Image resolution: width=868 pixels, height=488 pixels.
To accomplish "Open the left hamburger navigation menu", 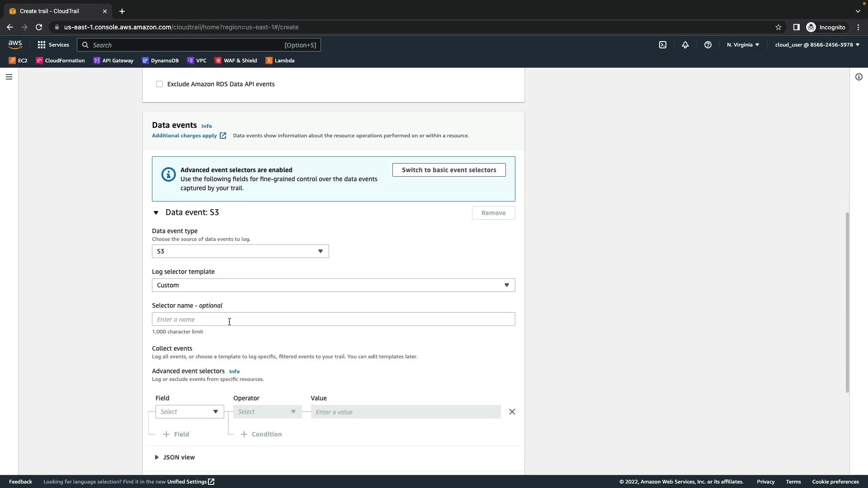I will tap(9, 77).
